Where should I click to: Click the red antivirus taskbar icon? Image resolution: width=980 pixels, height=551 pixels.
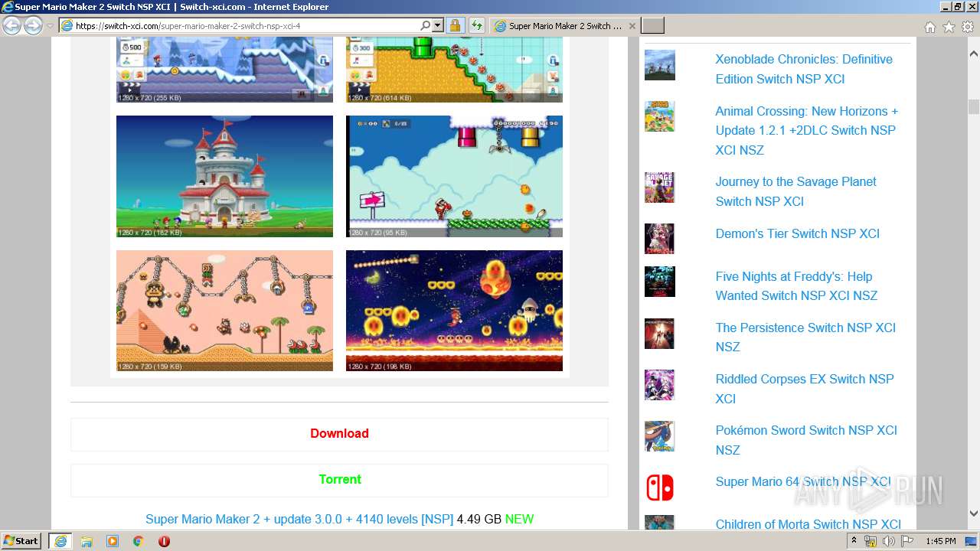pos(164,541)
